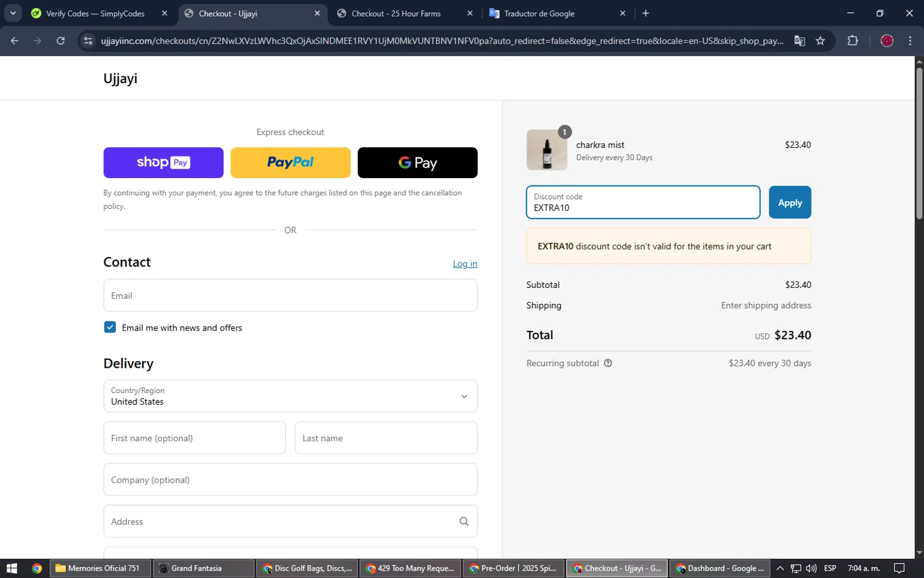Open Chrome's three-dot menu
924x578 pixels.
910,41
